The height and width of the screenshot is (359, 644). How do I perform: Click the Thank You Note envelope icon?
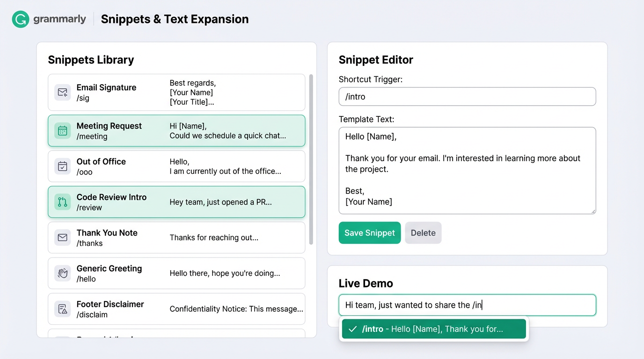pyautogui.click(x=62, y=237)
